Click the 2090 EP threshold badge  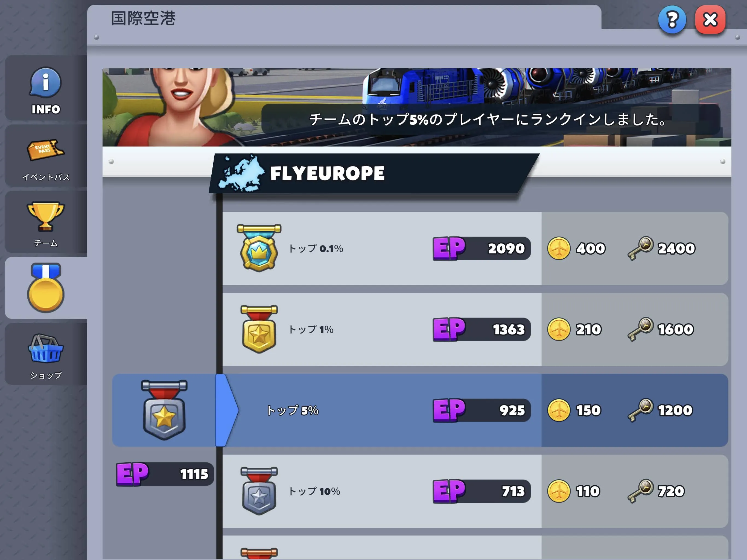[482, 248]
